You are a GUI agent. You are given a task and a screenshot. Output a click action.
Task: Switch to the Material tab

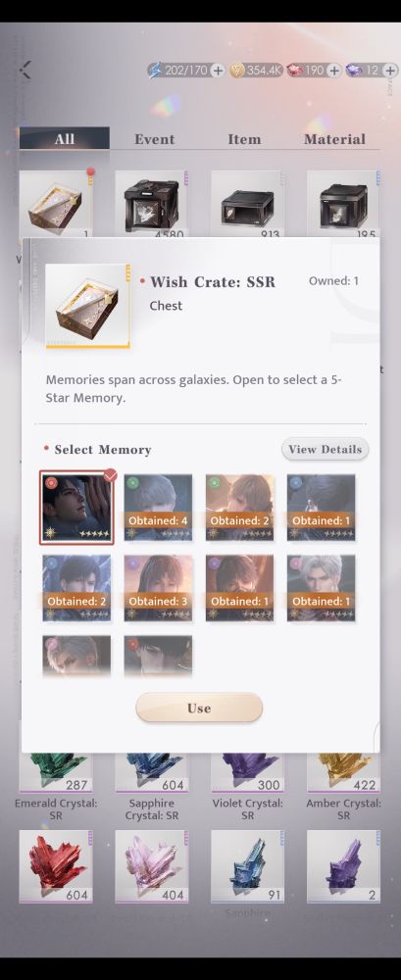pyautogui.click(x=334, y=139)
